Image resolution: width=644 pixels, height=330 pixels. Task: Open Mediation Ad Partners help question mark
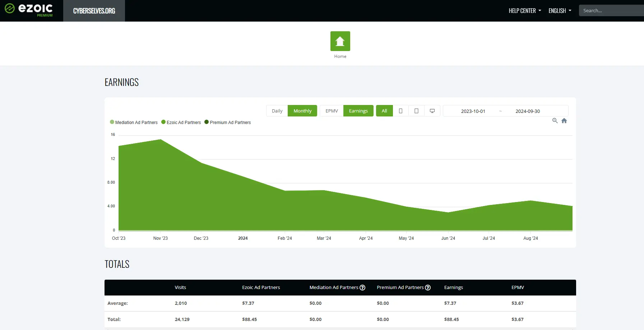(362, 288)
